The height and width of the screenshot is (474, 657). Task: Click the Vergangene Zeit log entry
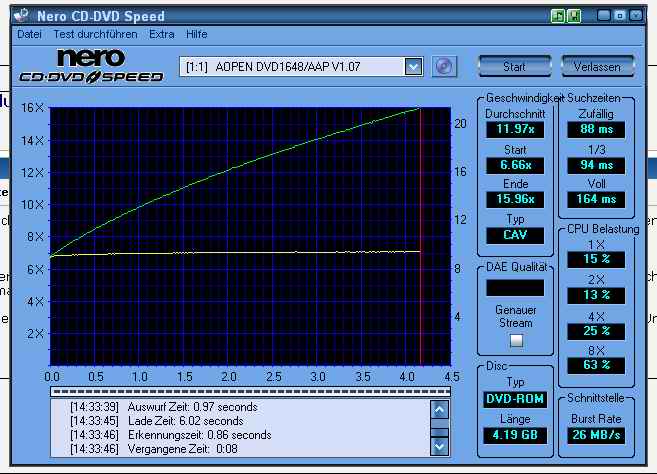154,449
